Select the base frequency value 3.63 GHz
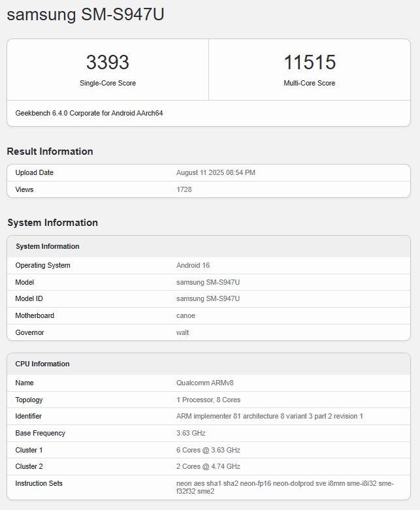Viewport: 420px width, 510px height. pyautogui.click(x=191, y=433)
